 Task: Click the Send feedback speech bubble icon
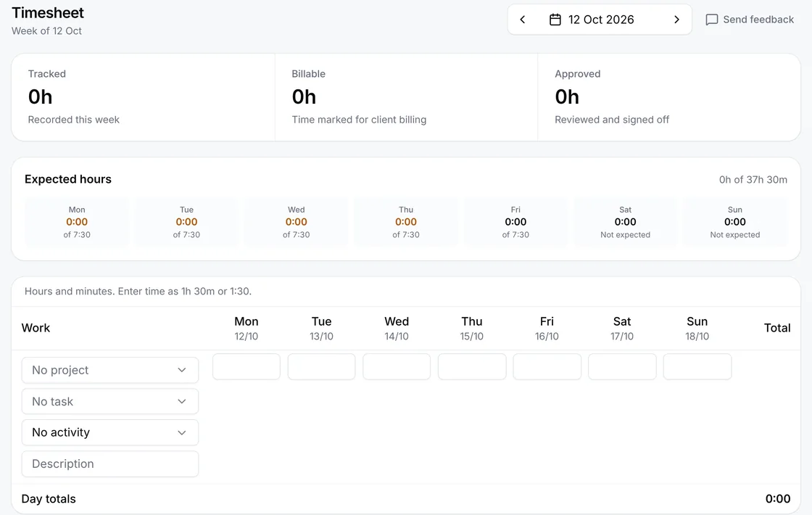(712, 20)
